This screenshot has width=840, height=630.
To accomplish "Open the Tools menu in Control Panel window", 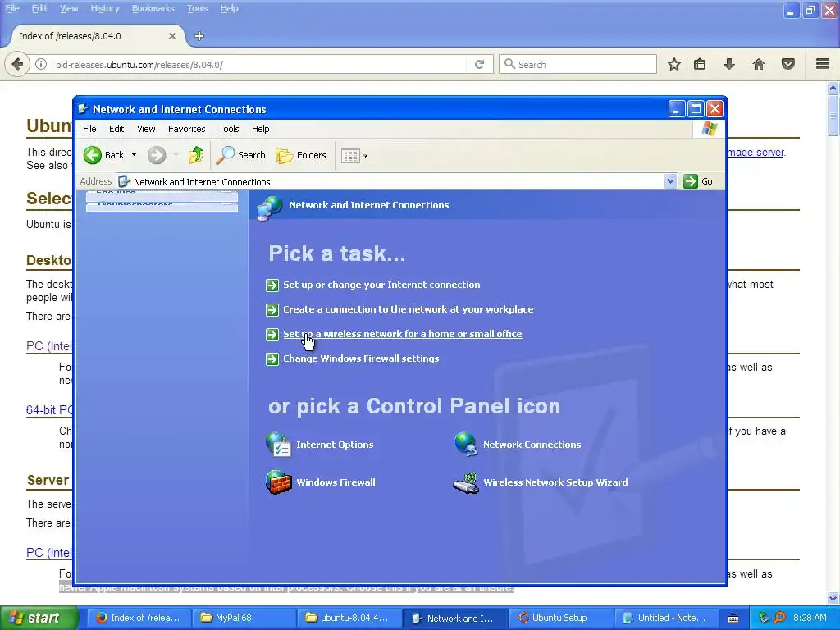I will pyautogui.click(x=228, y=129).
